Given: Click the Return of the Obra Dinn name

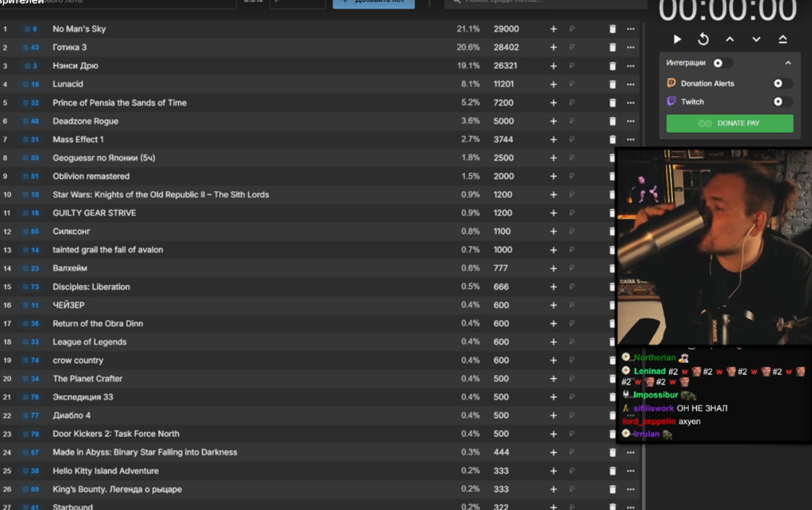Looking at the screenshot, I should (98, 324).
